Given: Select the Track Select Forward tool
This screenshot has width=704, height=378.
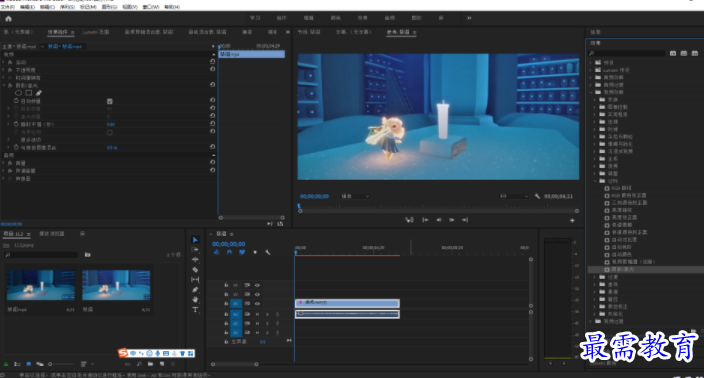Looking at the screenshot, I should pyautogui.click(x=195, y=250).
